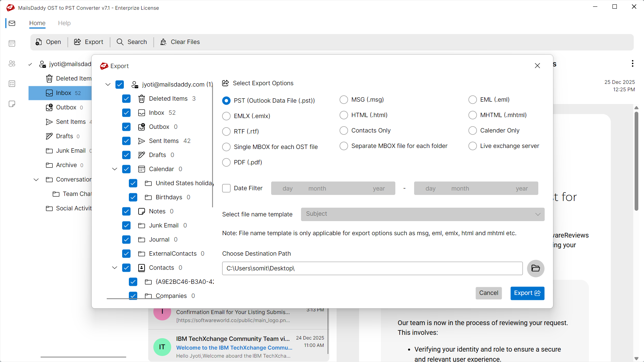This screenshot has height=362, width=644.
Task: Open the calendar icon in left sidebar
Action: [x=12, y=43]
